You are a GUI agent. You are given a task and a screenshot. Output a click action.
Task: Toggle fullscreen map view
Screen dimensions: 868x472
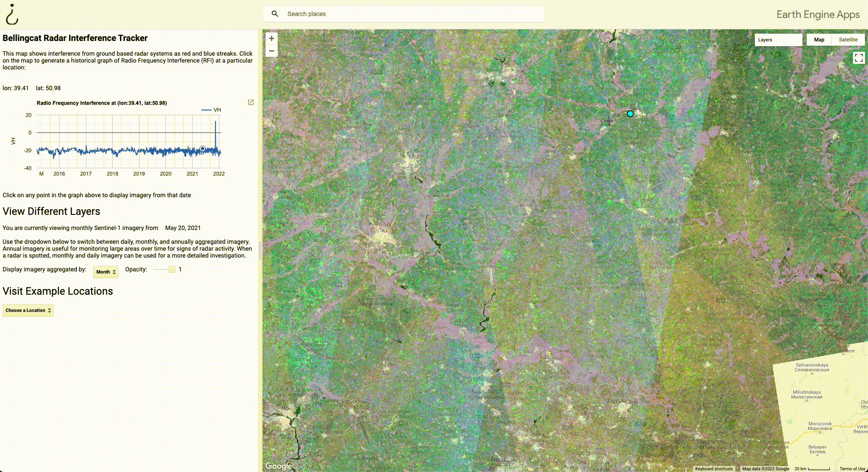[x=858, y=58]
